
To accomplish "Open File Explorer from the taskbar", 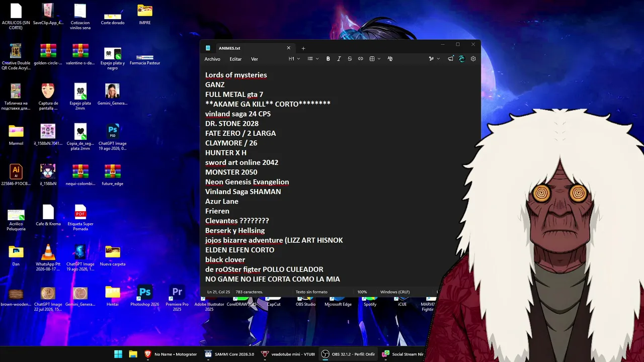I will coord(133,354).
